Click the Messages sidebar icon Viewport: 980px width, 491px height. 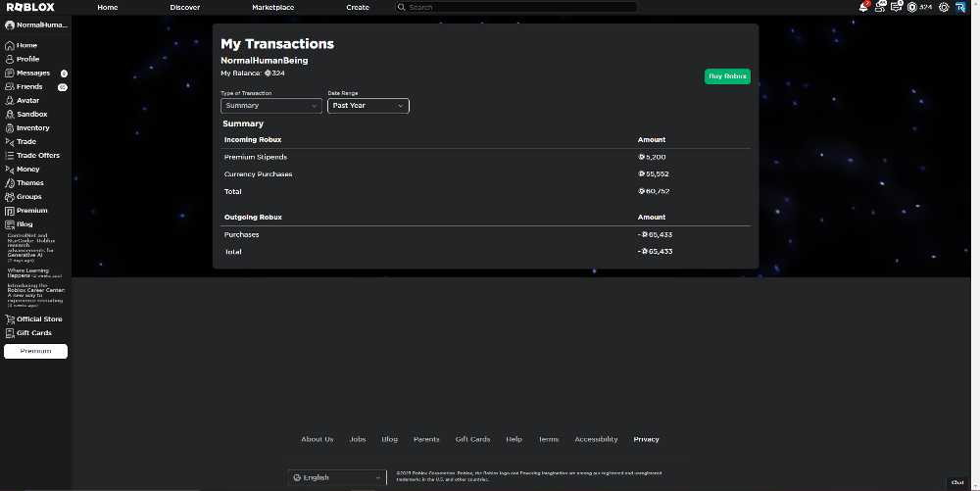coord(10,74)
